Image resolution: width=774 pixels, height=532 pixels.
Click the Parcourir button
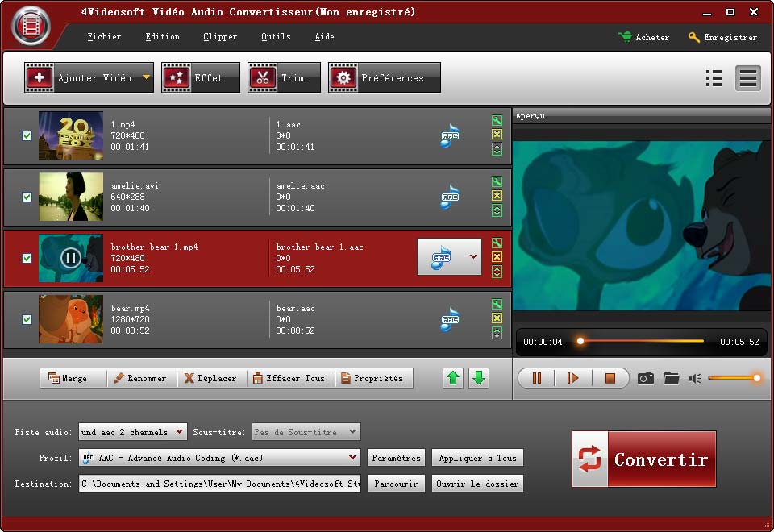(396, 484)
